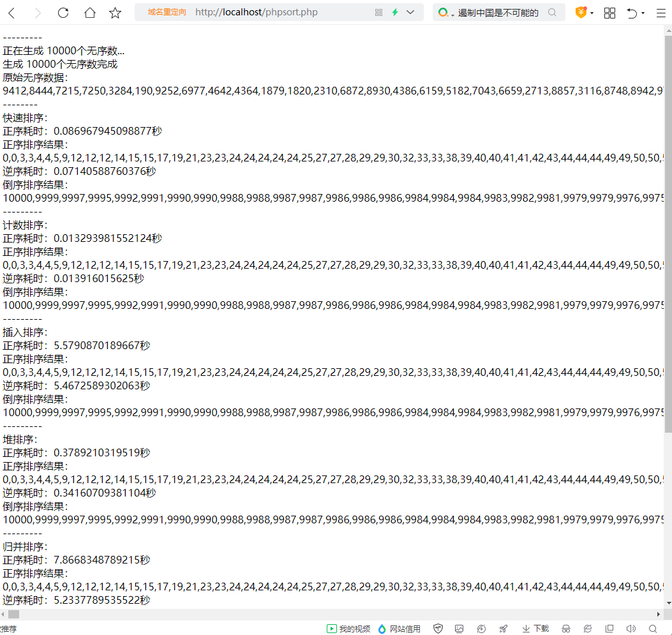Toggle page sound mute speaker icon

click(x=631, y=629)
